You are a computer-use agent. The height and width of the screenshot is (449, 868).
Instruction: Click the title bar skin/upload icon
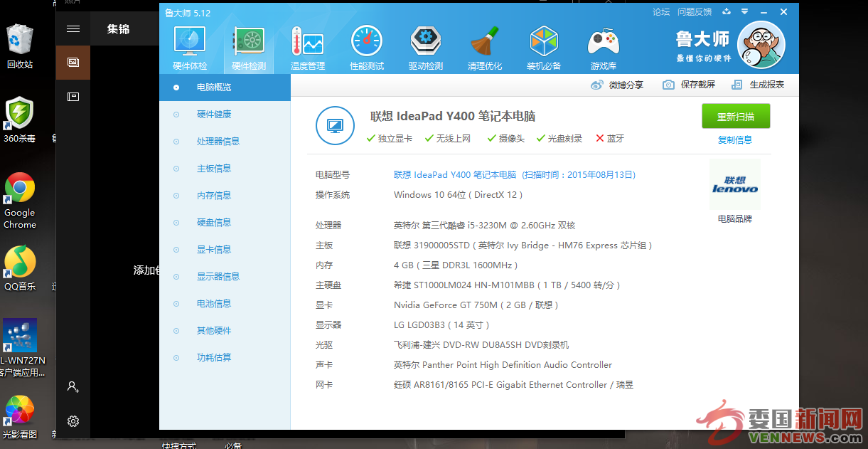coord(727,12)
